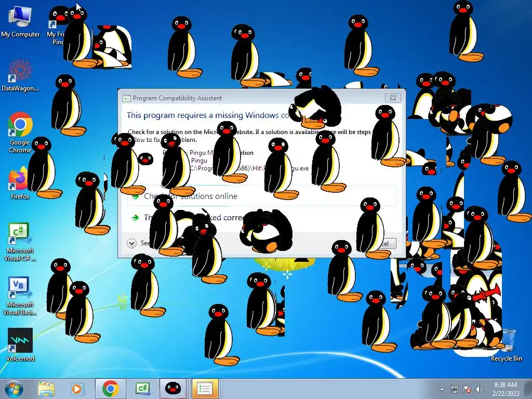Show hidden system tray icons

tap(442, 389)
